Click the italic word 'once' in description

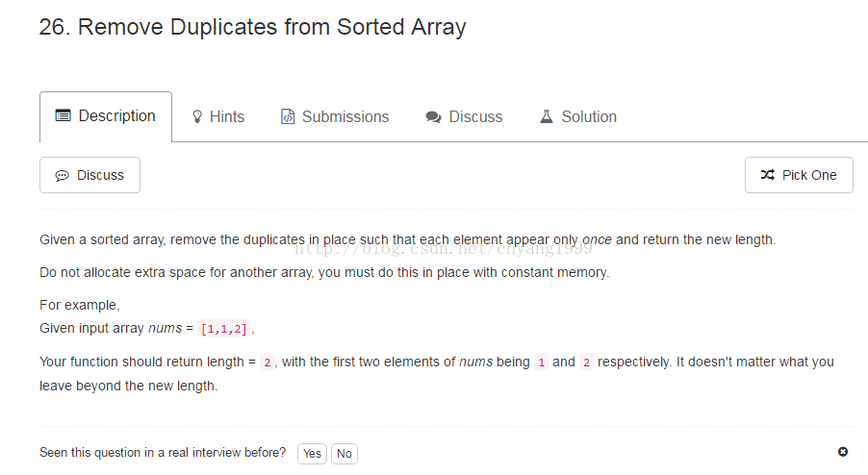click(597, 239)
